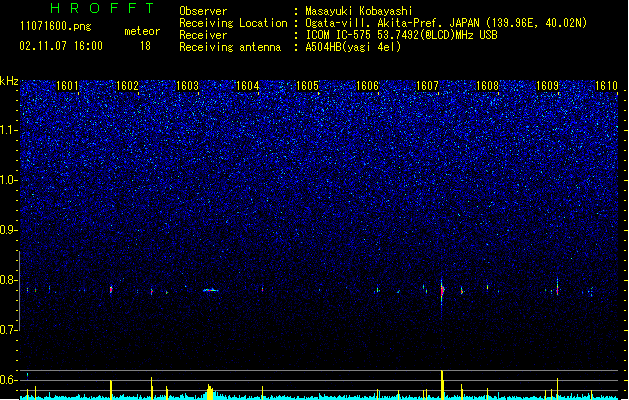Click the long horizontal echo between 1603 and 1604
This screenshot has width=629, height=400.
[210, 290]
